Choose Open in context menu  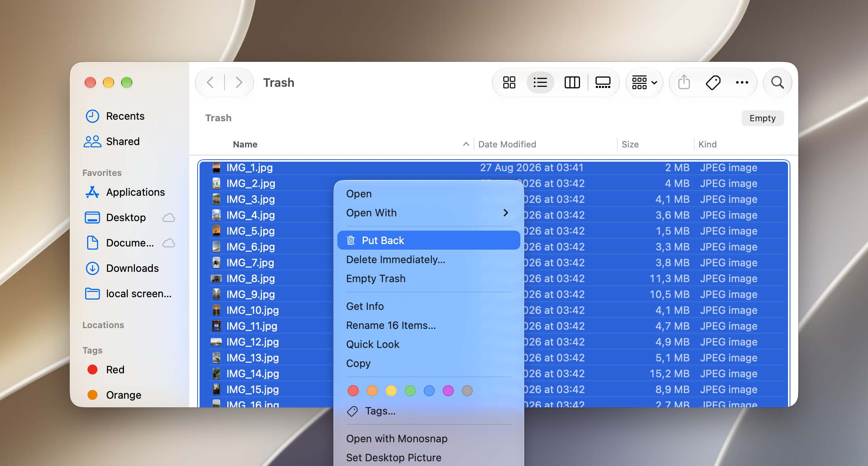428,194
